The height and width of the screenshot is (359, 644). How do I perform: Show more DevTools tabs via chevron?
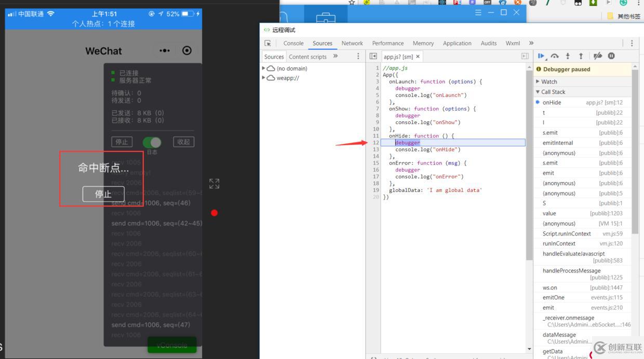pyautogui.click(x=531, y=44)
